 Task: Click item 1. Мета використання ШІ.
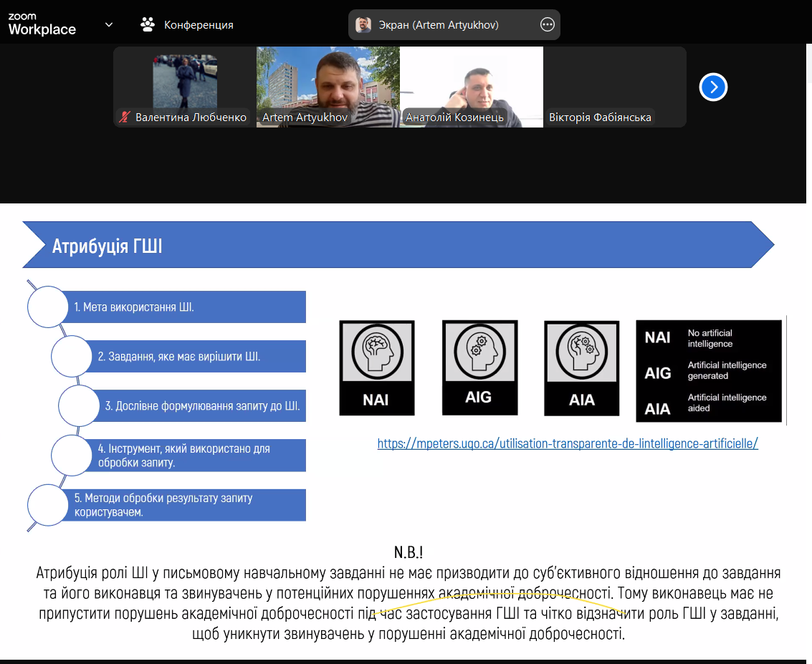pos(184,307)
